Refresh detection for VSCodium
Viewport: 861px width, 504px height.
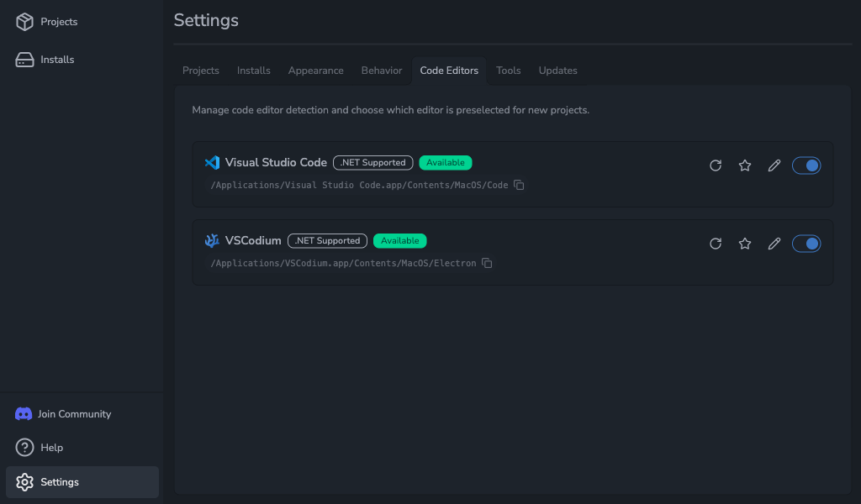715,243
